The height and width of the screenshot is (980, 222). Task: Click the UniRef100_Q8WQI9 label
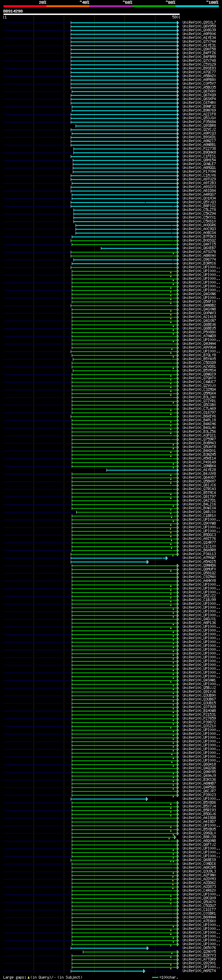(199, 374)
